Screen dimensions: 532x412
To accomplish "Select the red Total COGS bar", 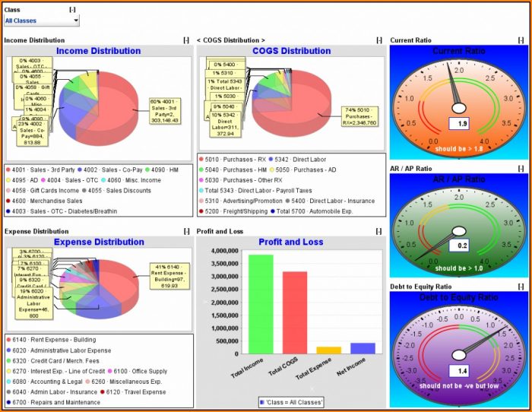I will pos(295,312).
